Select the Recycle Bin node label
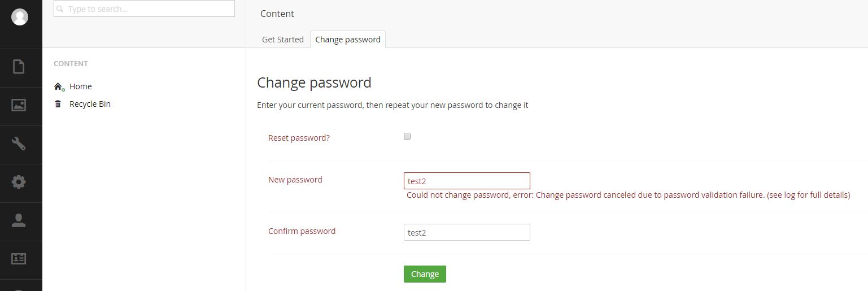The width and height of the screenshot is (868, 291). [x=90, y=104]
